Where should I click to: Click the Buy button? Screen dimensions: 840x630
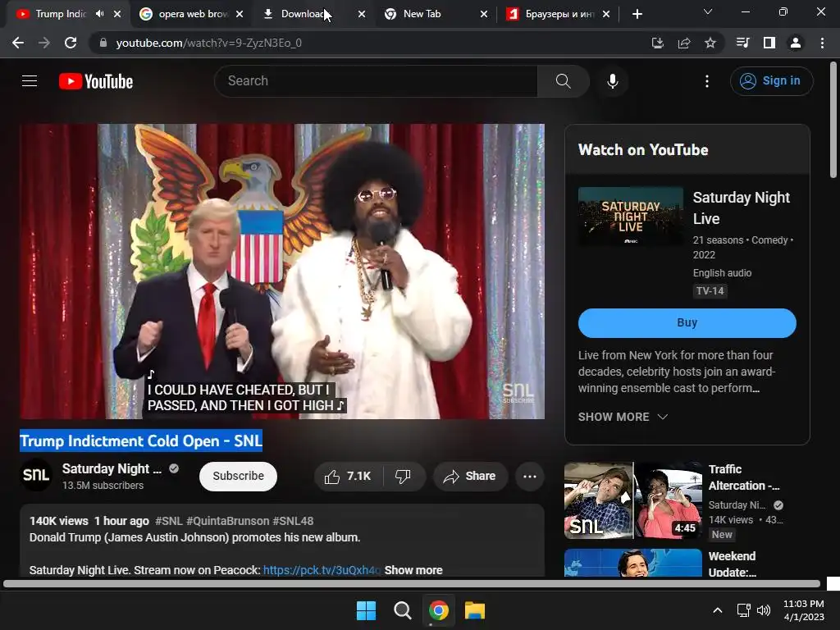(687, 322)
